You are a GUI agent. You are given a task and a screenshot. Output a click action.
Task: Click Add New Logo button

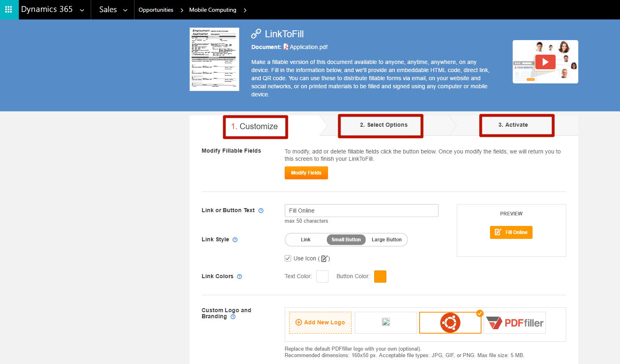320,323
